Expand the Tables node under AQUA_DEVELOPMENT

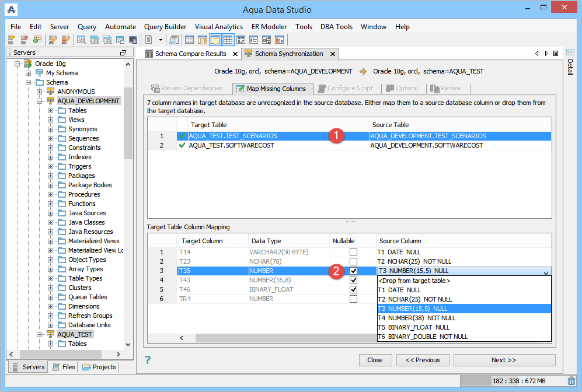pos(50,110)
